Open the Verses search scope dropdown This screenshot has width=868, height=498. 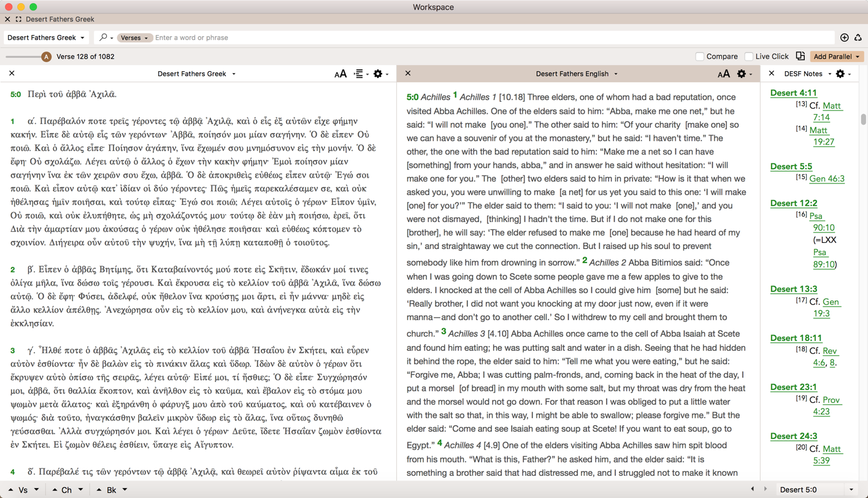click(134, 38)
